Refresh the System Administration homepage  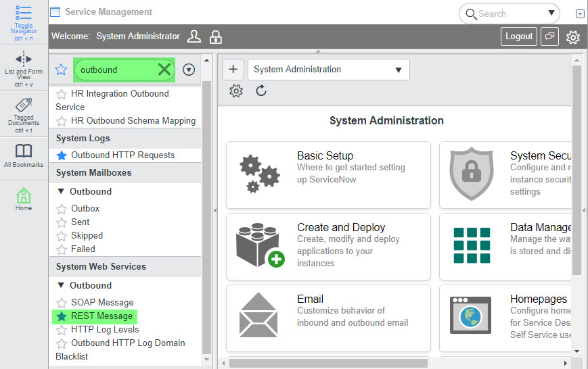pos(261,91)
